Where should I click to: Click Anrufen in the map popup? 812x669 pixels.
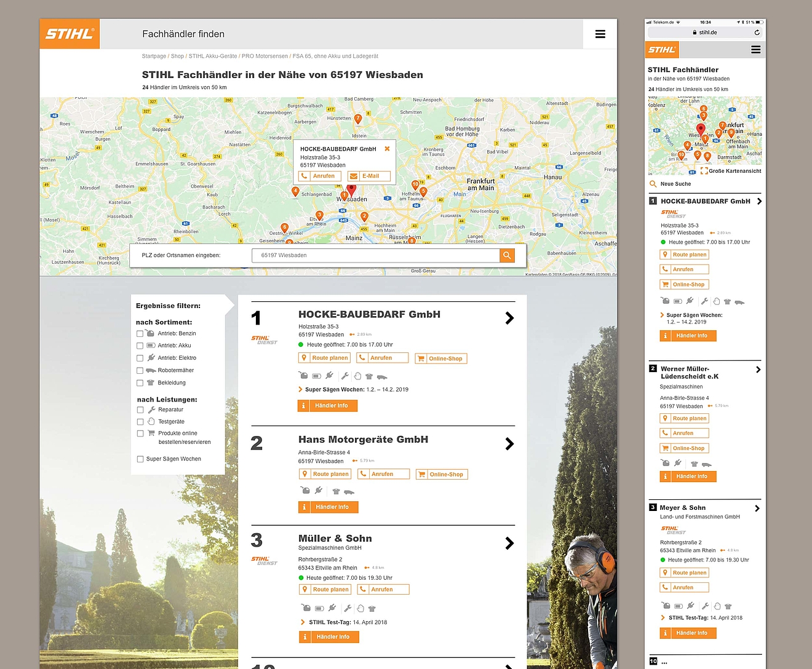pos(319,176)
